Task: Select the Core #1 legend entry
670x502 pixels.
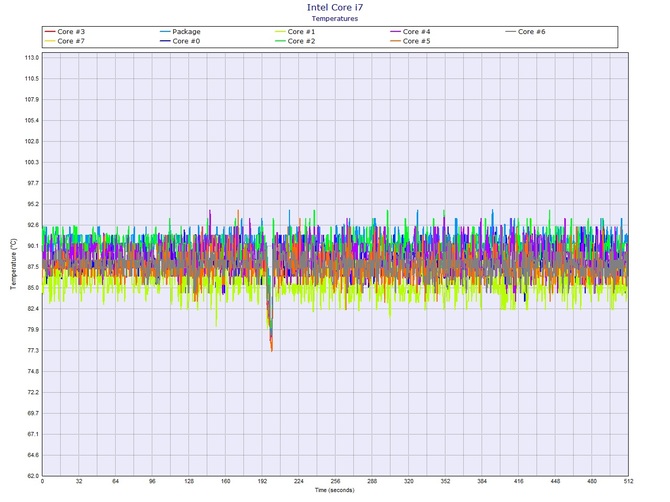Action: point(295,32)
